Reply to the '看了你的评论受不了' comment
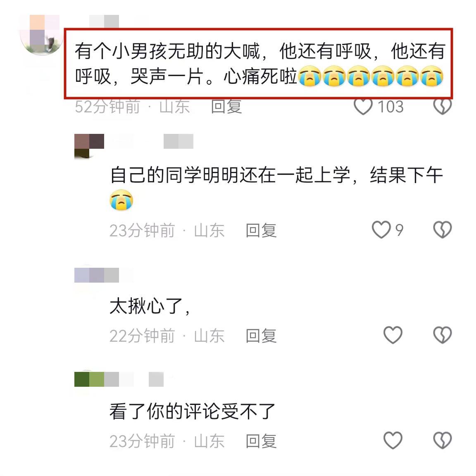Image resolution: width=476 pixels, height=476 pixels. coord(261,441)
